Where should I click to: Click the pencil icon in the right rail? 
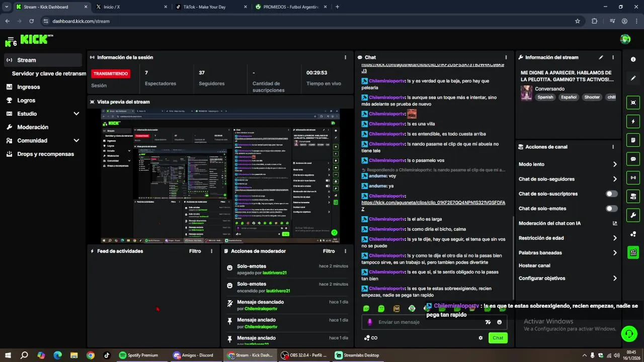[633, 78]
